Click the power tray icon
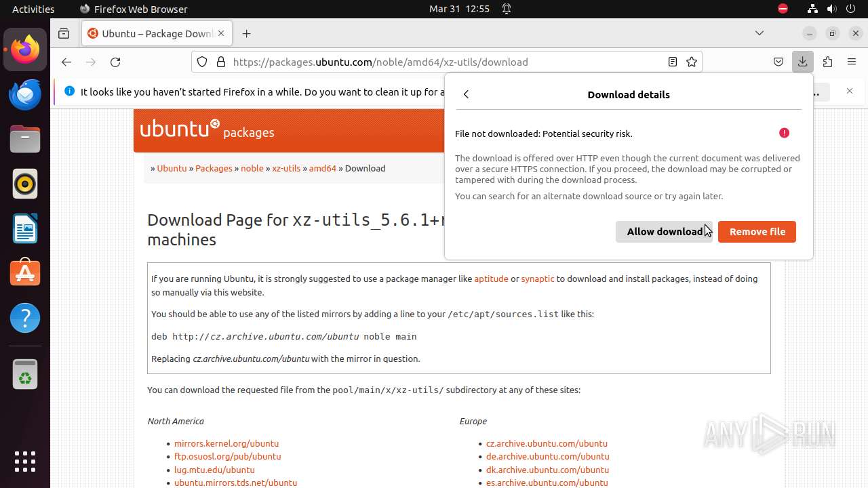The width and height of the screenshot is (868, 488). pos(851,9)
